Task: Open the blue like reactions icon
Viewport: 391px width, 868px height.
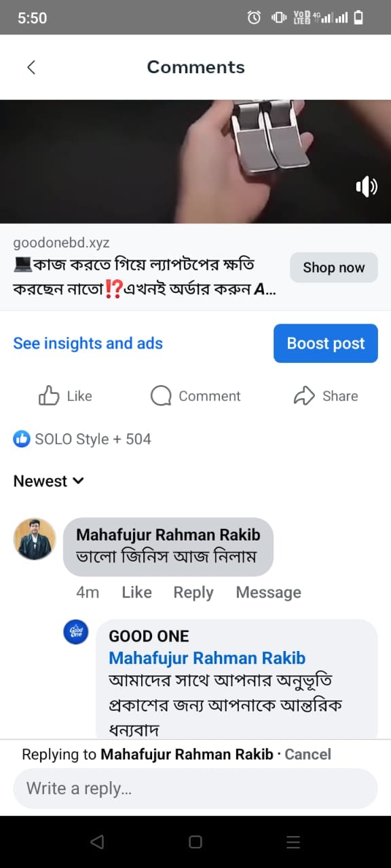Action: (22, 439)
